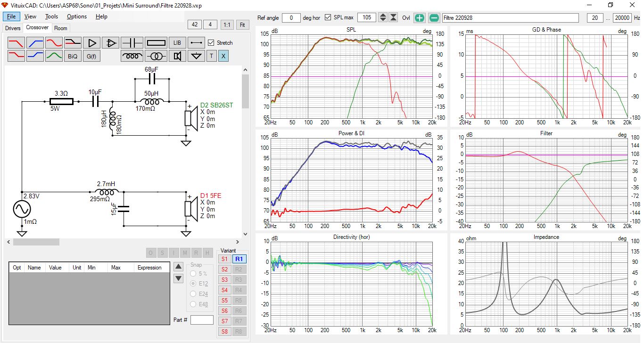
Task: Choose the transformer component icon
Action: [156, 56]
